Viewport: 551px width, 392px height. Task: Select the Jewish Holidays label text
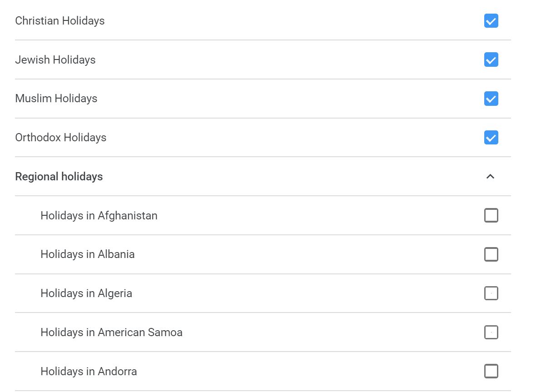pos(55,60)
